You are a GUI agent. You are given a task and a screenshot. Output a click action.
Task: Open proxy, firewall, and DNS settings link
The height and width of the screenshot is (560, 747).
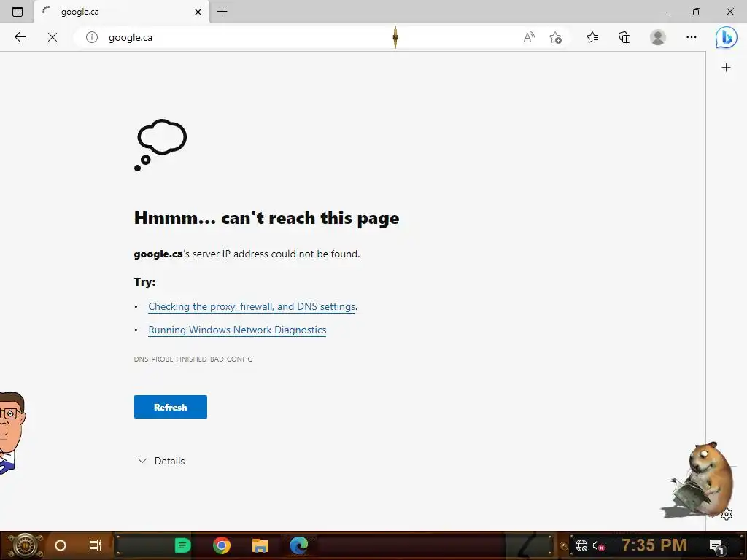coord(252,306)
